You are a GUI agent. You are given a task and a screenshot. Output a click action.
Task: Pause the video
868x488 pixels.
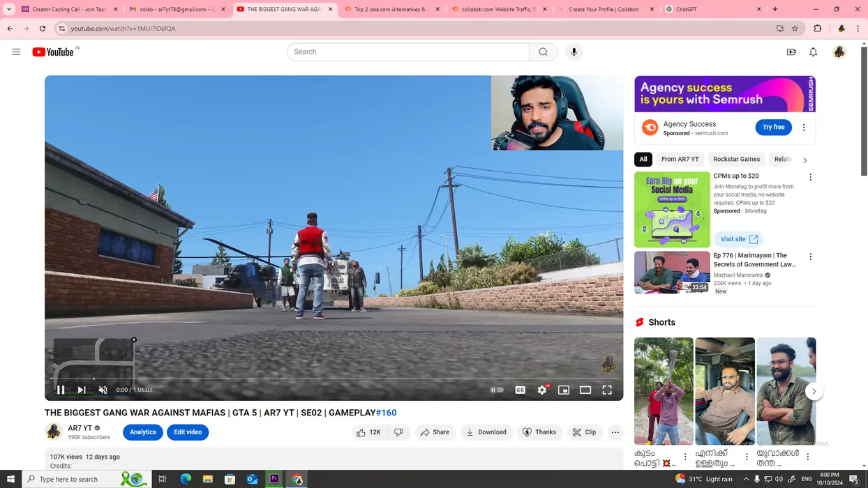tap(61, 390)
